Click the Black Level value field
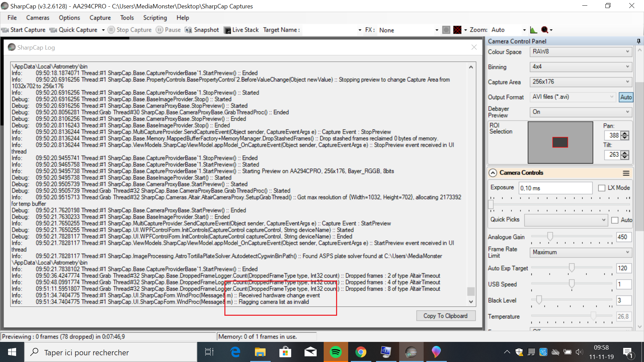 click(624, 300)
